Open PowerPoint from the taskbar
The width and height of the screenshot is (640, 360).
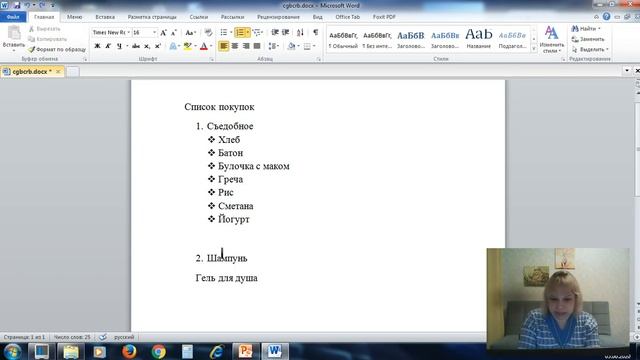tap(245, 351)
